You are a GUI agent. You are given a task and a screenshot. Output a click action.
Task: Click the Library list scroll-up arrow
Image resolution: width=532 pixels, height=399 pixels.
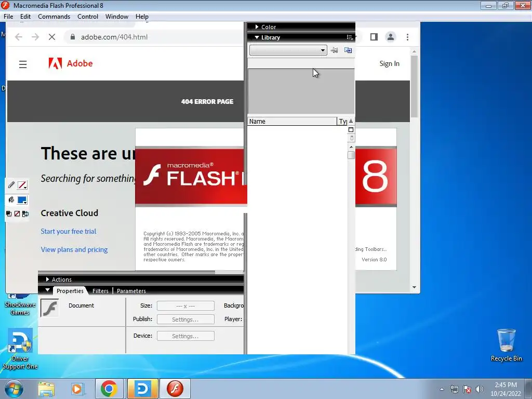[x=351, y=147]
